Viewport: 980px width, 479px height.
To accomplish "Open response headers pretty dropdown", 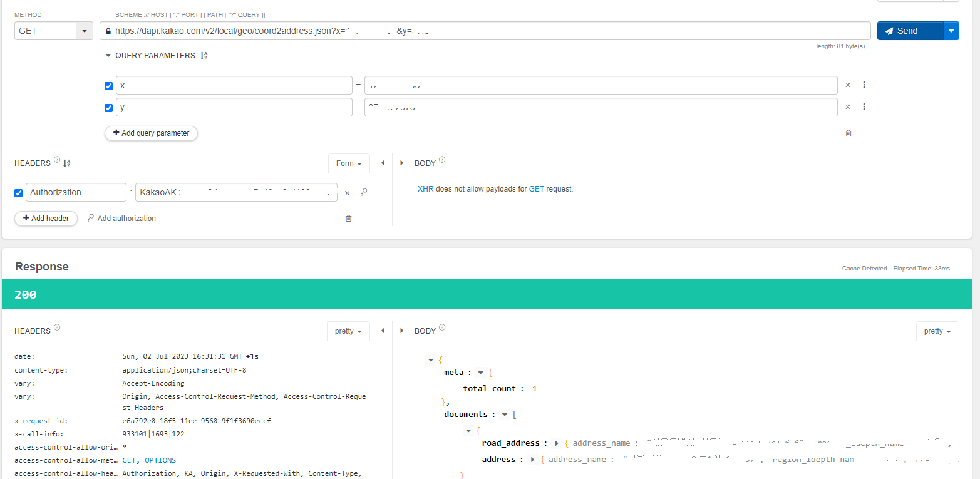I will (x=349, y=331).
